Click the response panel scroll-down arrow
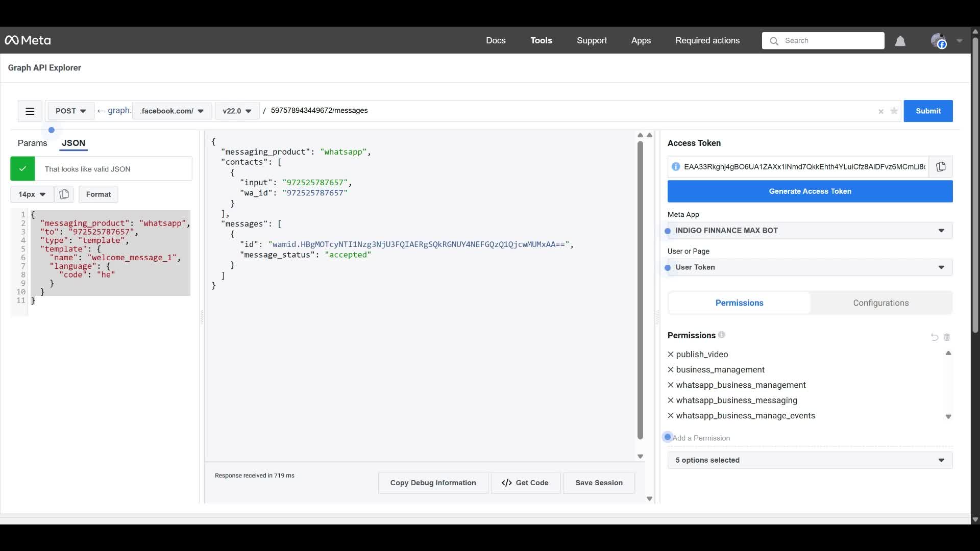The image size is (980, 551). click(x=640, y=457)
